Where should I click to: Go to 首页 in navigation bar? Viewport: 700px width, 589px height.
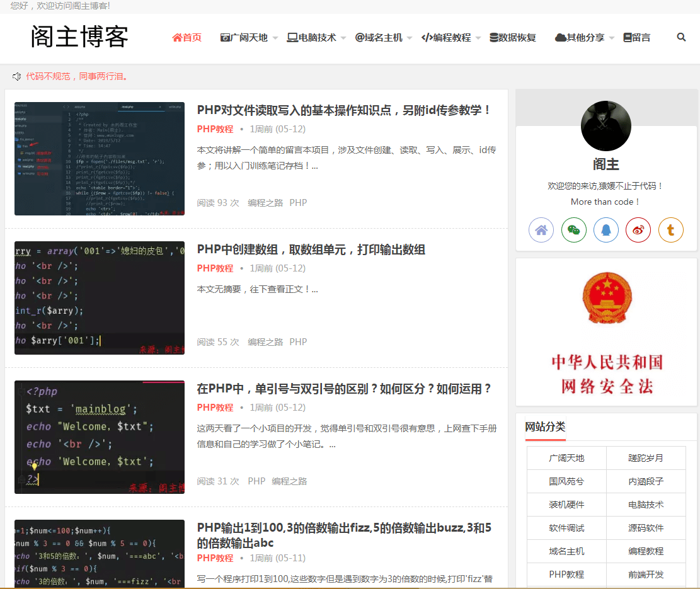coord(187,38)
